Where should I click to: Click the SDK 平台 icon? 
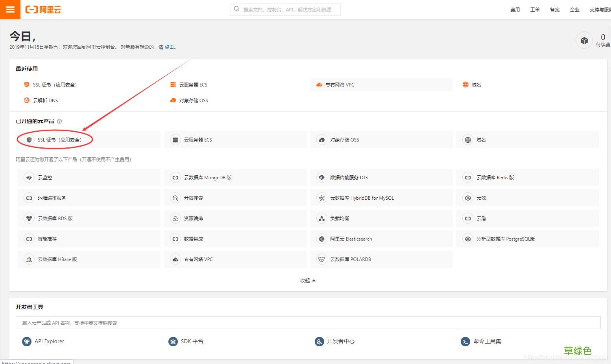coord(173,341)
